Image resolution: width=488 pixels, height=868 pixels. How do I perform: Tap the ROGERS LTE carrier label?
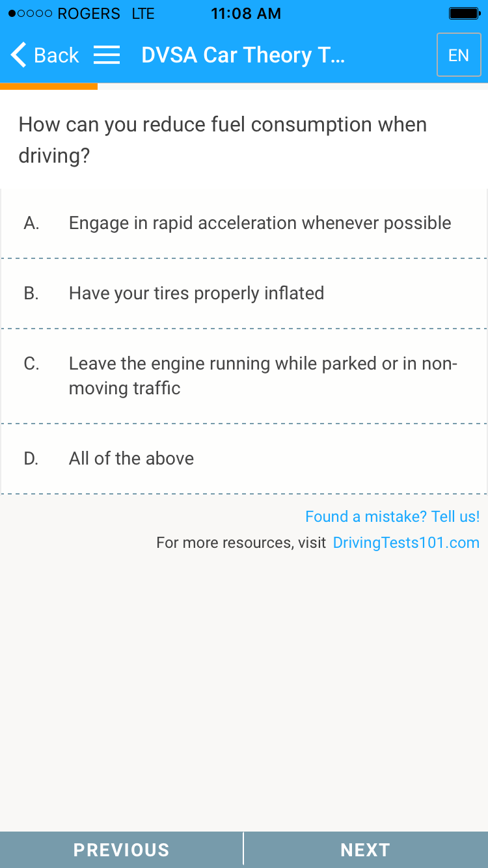pyautogui.click(x=105, y=14)
